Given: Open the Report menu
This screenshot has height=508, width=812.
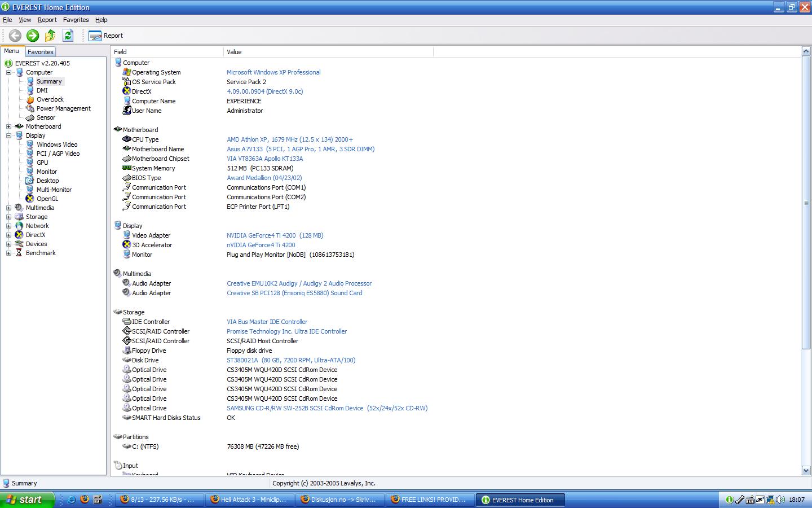Looking at the screenshot, I should click(47, 20).
